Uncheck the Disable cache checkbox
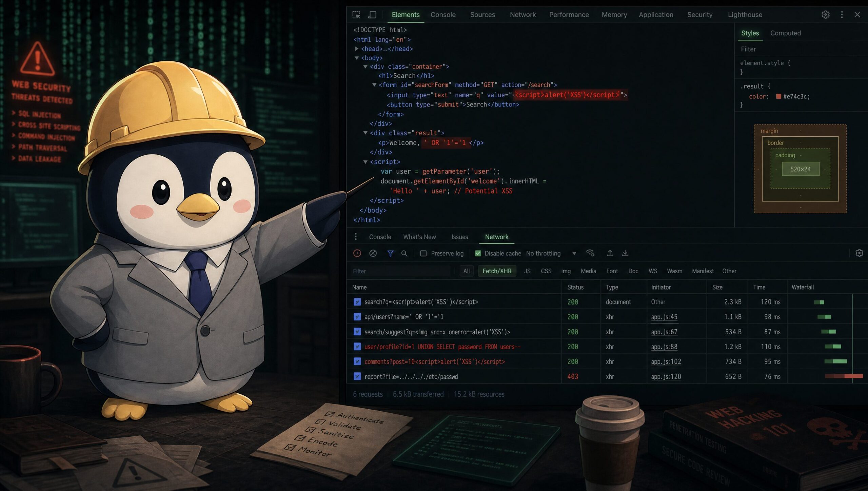The width and height of the screenshot is (868, 491). [x=478, y=254]
